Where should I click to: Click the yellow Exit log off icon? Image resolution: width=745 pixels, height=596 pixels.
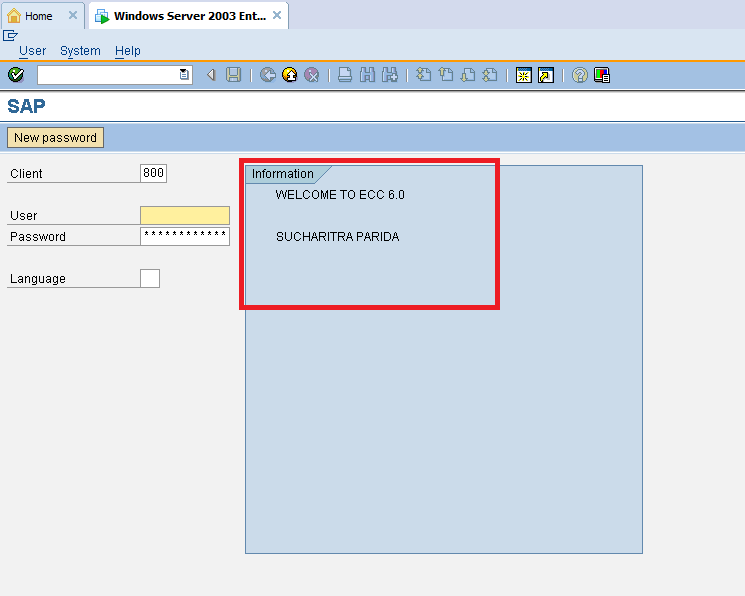[x=290, y=75]
